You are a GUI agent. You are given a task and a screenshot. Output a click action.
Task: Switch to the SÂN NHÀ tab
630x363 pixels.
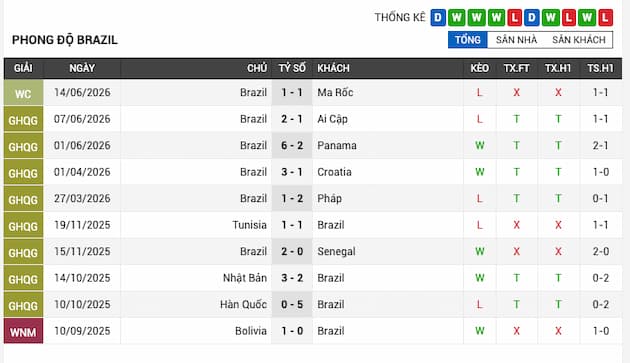516,40
